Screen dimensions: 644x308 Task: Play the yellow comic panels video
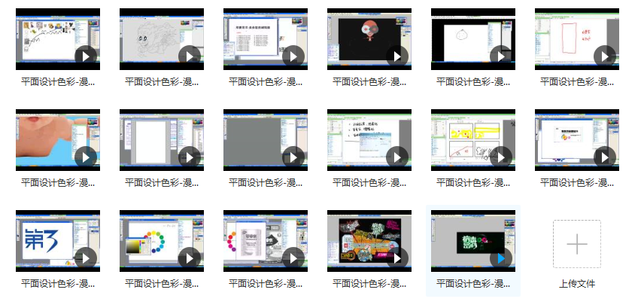pyautogui.click(x=501, y=157)
